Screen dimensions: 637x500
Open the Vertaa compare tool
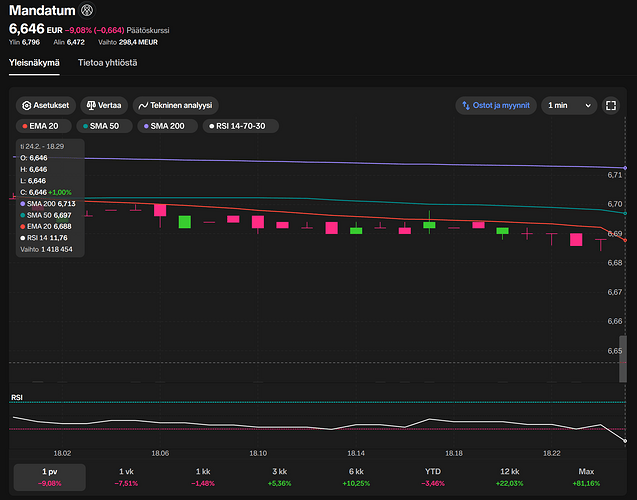(103, 105)
